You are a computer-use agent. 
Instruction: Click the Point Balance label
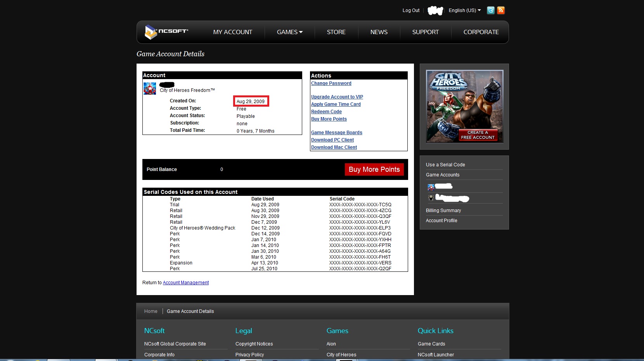click(162, 169)
